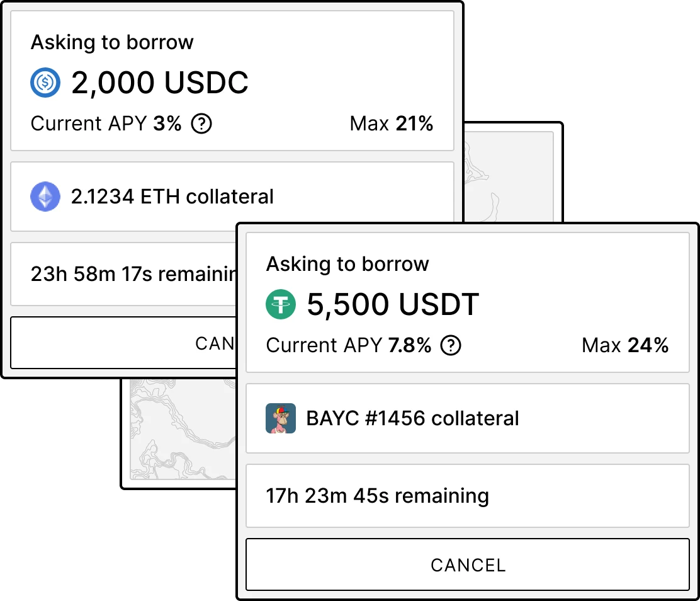
Task: Open the APY help icon beside 7.8%
Action: (451, 345)
